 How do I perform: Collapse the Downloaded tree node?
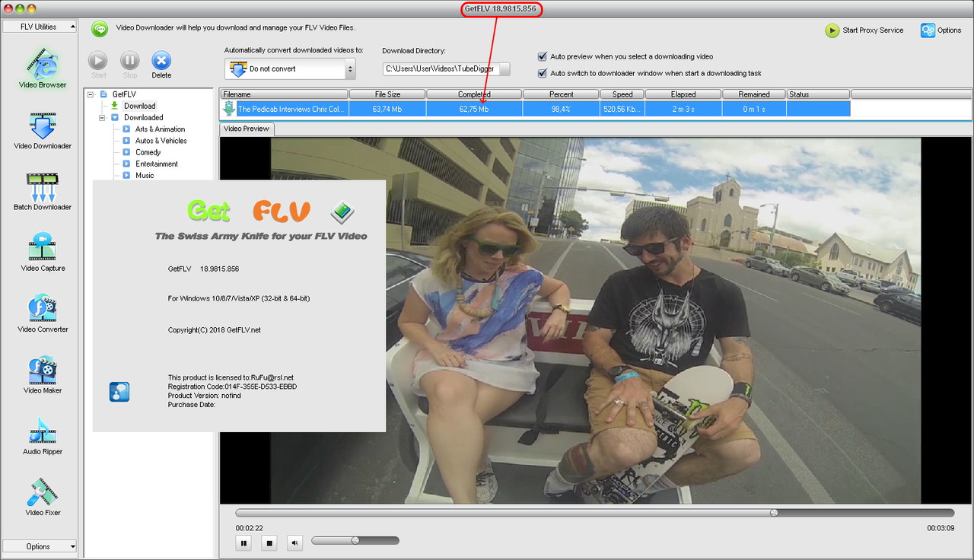point(102,117)
